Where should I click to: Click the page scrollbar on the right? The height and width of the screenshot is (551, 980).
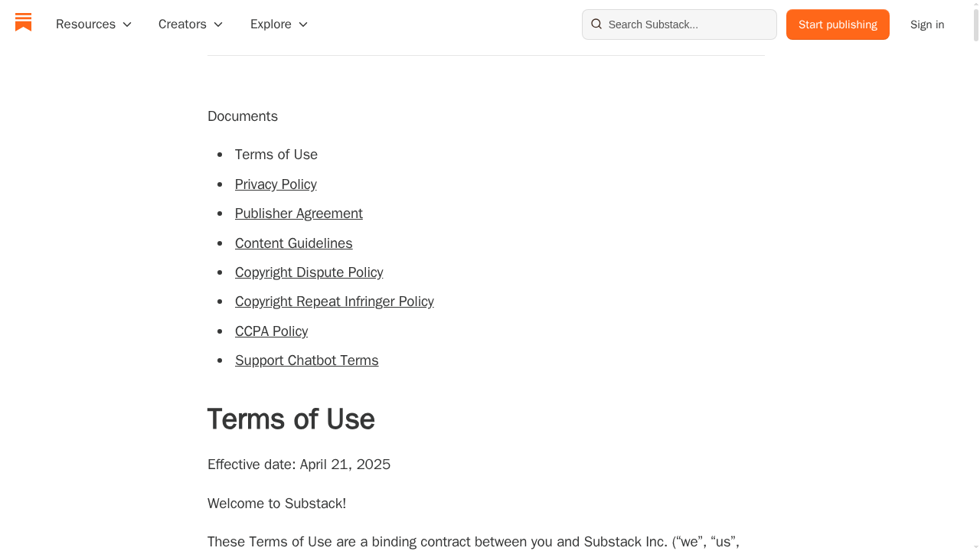[975, 19]
